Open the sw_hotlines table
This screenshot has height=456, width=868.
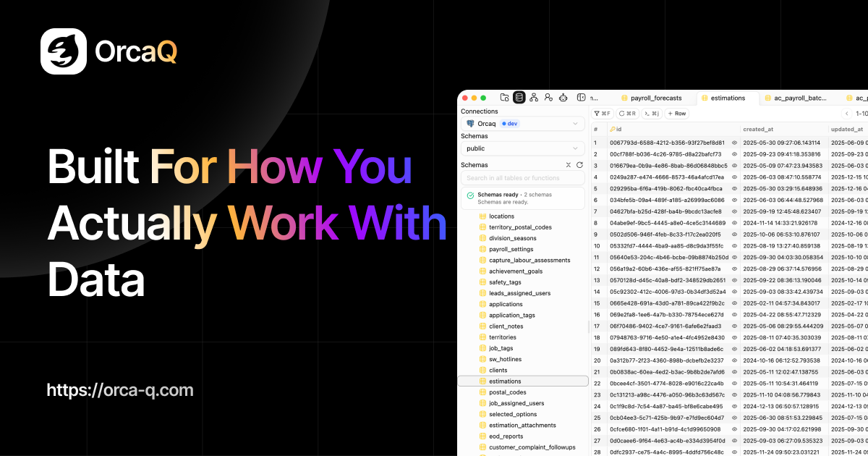505,359
